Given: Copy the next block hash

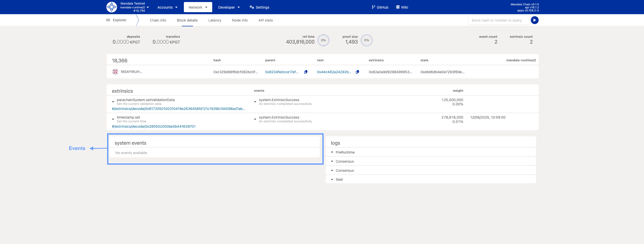Looking at the screenshot, I should click(x=357, y=72).
